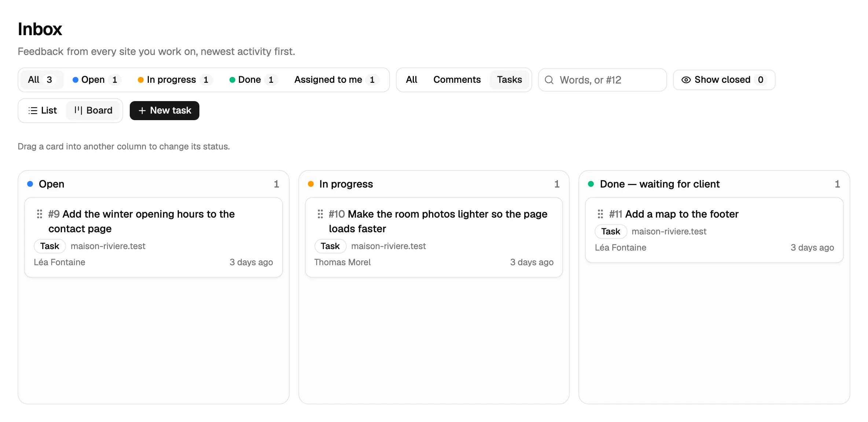Focus the Words, or #12 search field
Viewport: 868px width, 422px height.
602,80
